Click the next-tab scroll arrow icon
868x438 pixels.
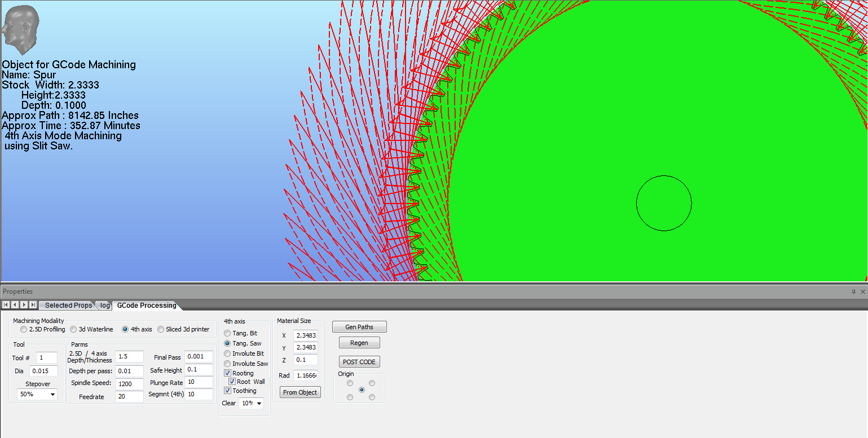pyautogui.click(x=24, y=305)
